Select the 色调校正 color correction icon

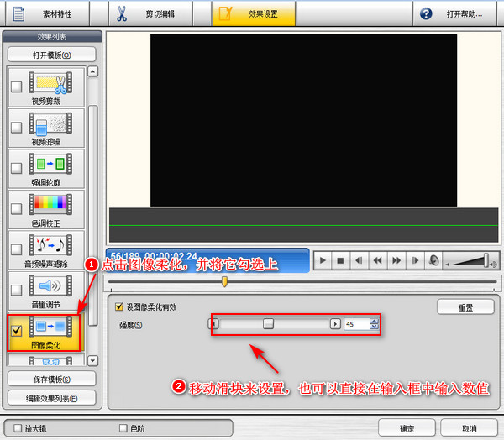coord(50,204)
